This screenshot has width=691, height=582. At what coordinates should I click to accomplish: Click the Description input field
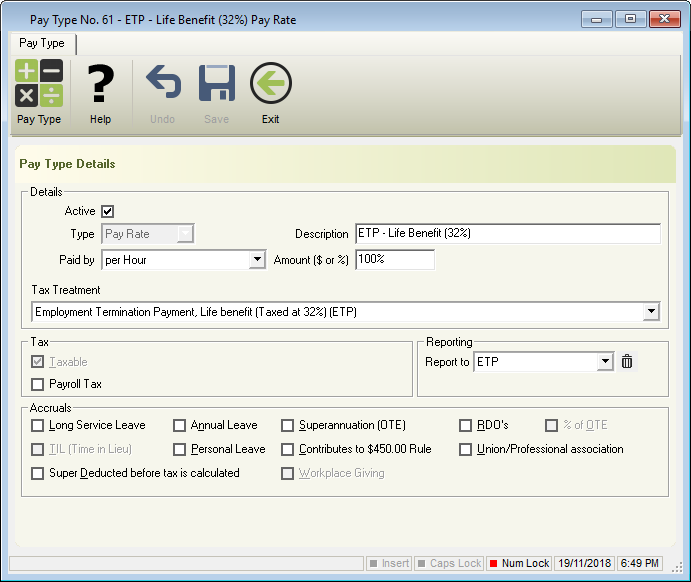pos(508,233)
